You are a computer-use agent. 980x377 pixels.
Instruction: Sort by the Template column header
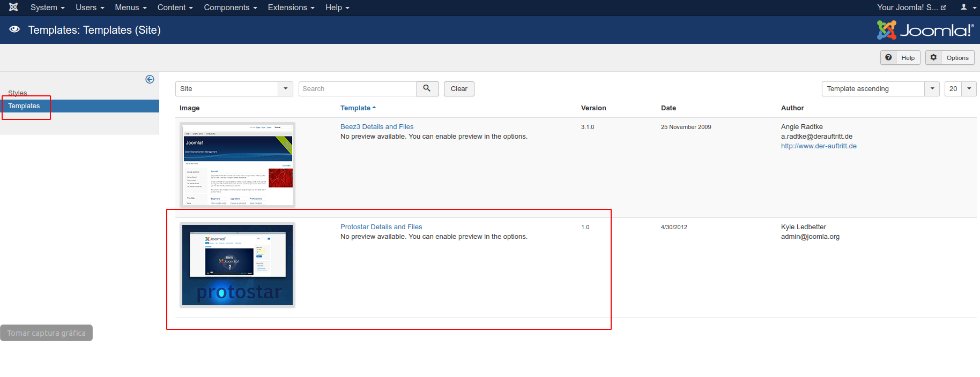tap(358, 108)
